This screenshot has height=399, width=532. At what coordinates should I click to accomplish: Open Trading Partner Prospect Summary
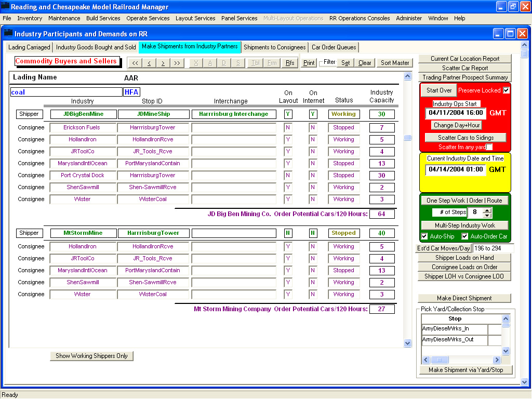pos(465,77)
